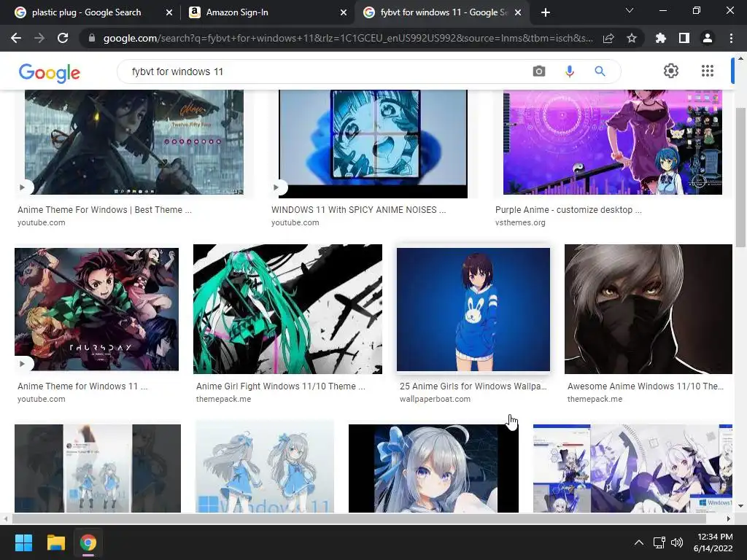The width and height of the screenshot is (747, 560).
Task: Open a new browser tab
Action: (x=546, y=12)
